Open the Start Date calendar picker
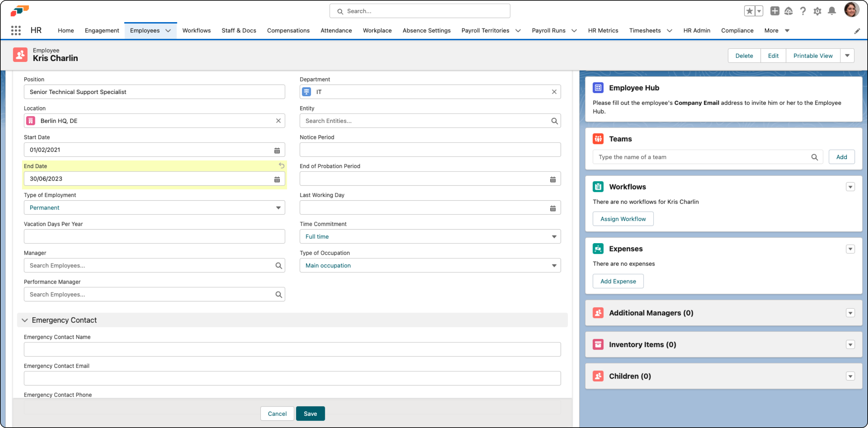 [x=277, y=150]
